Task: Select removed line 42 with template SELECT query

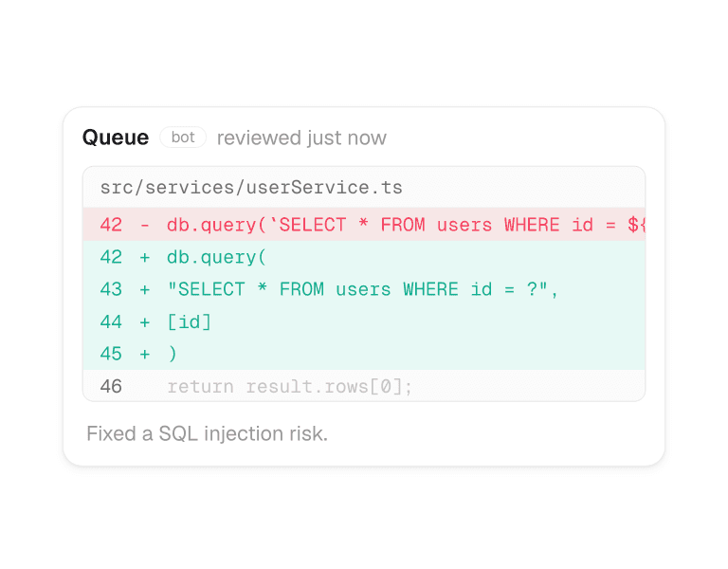Action: pyautogui.click(x=364, y=225)
